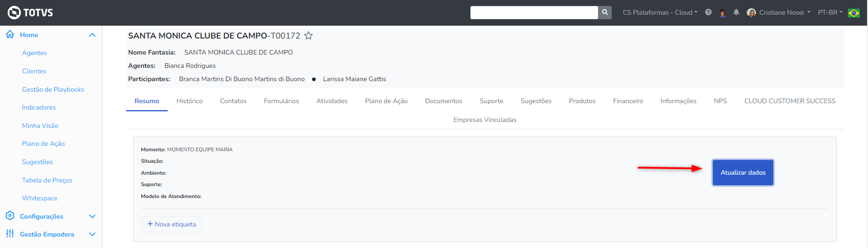Click the MOMENTO EQUIPE MARIA text

200,149
